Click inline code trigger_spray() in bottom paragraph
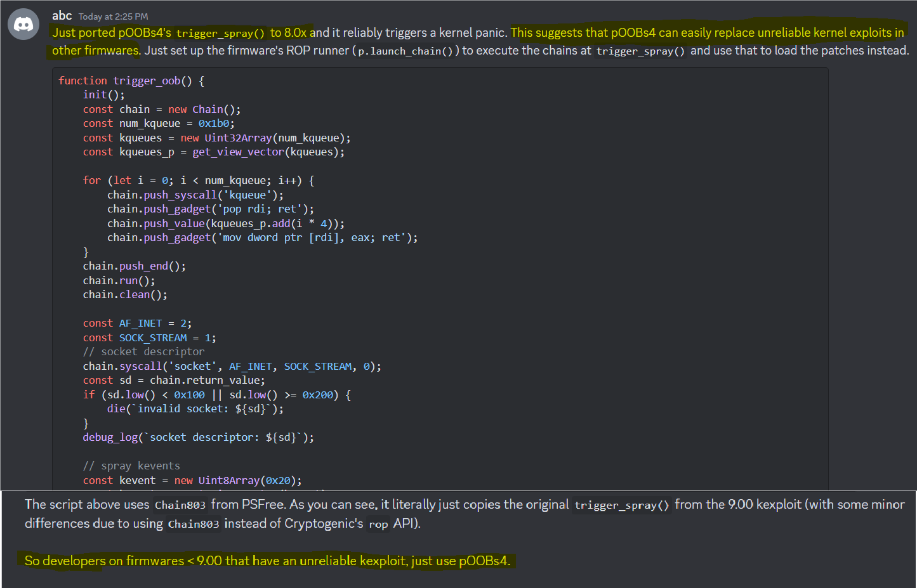Screen dimensions: 917x588 point(622,505)
